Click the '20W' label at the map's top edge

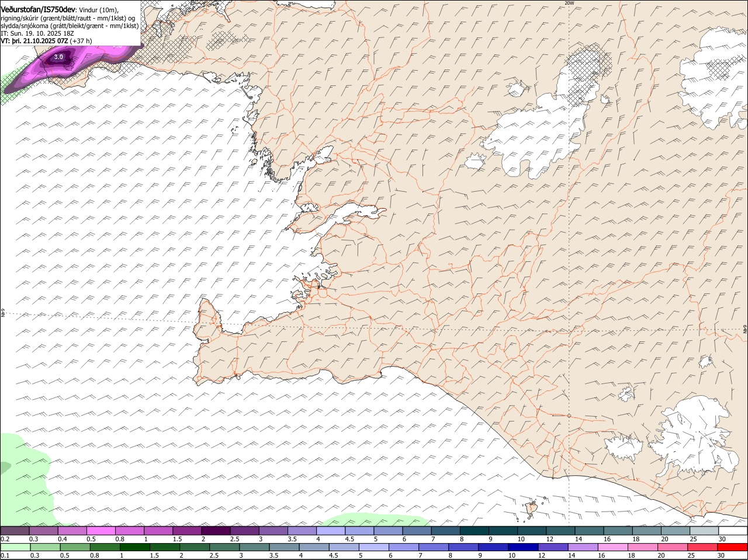click(569, 3)
